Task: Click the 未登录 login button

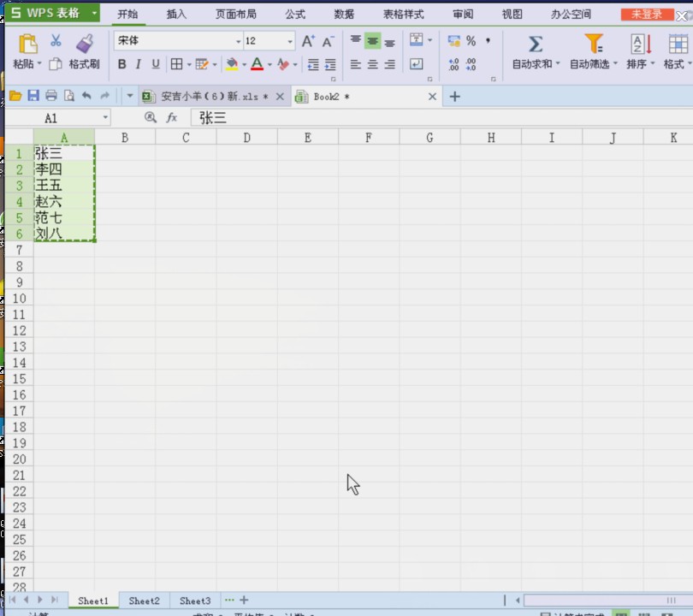Action: [647, 15]
